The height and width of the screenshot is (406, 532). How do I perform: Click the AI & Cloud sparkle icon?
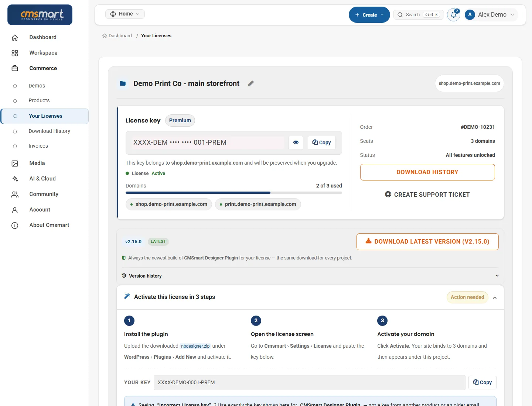pyautogui.click(x=15, y=179)
